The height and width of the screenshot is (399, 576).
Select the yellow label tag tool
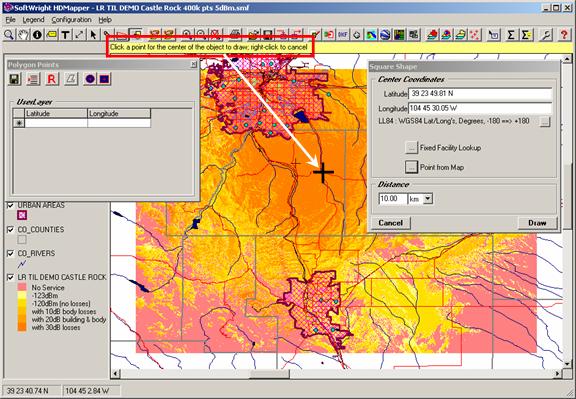tap(51, 35)
